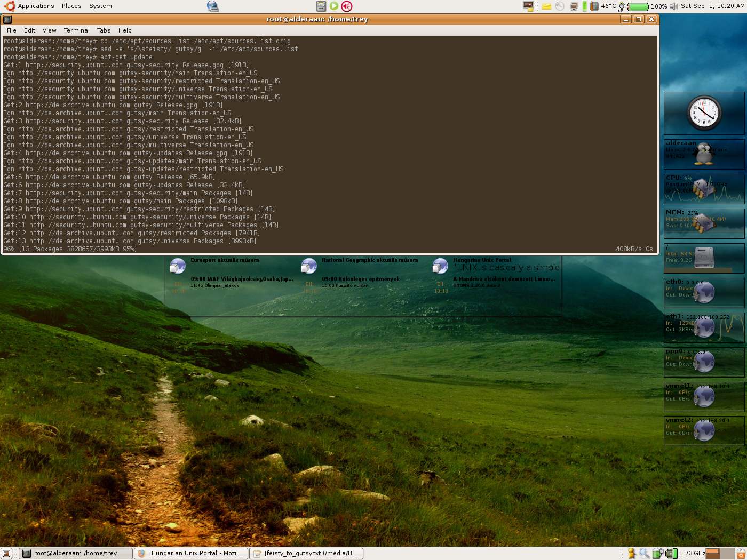Viewport: 747px width, 560px height.
Task: Click the root disk usage widget
Action: 704,258
